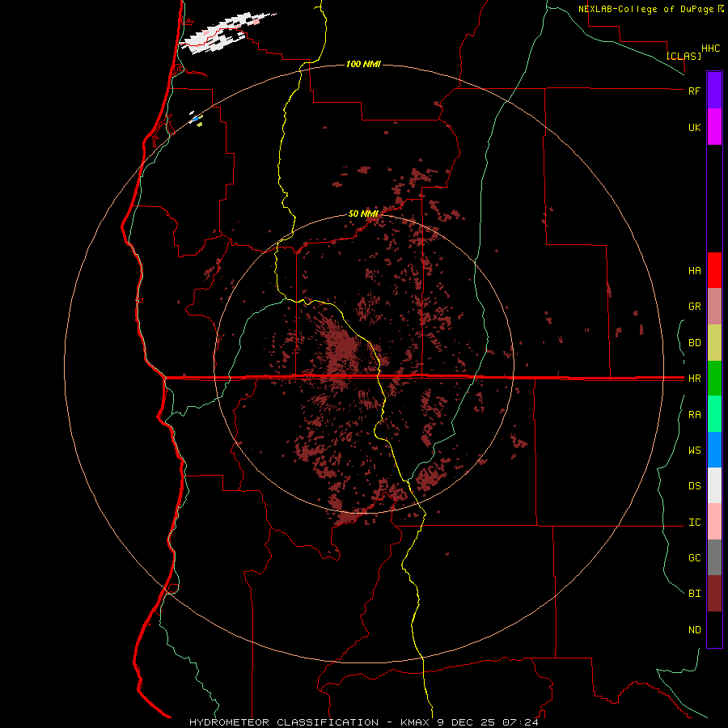Click the dark red BI legend swatch

click(x=714, y=594)
